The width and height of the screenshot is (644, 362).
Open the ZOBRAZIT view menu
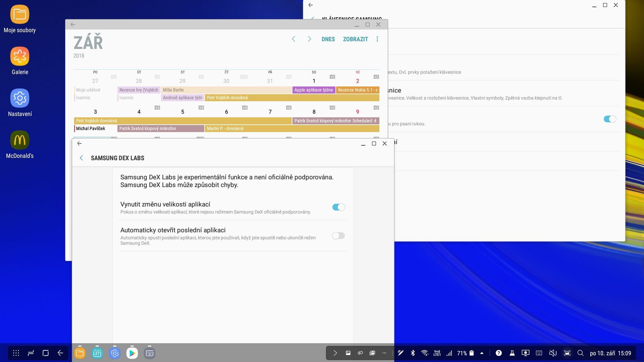click(x=355, y=39)
